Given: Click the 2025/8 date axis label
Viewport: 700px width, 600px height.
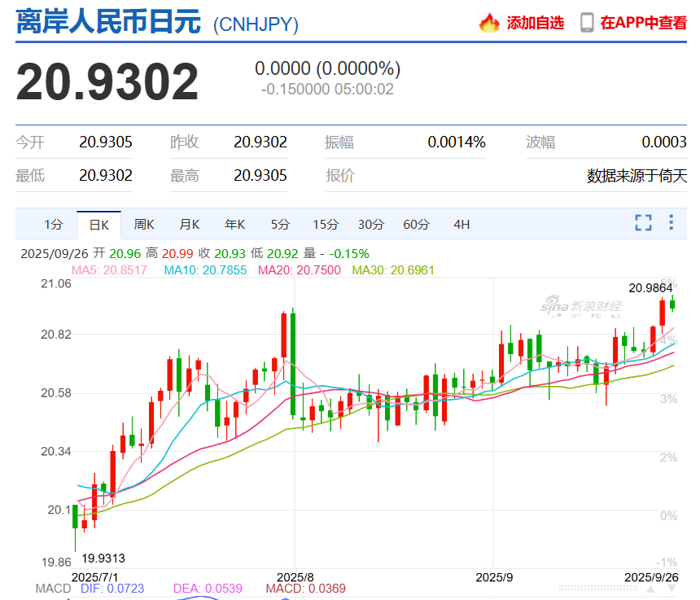Looking at the screenshot, I should click(295, 577).
